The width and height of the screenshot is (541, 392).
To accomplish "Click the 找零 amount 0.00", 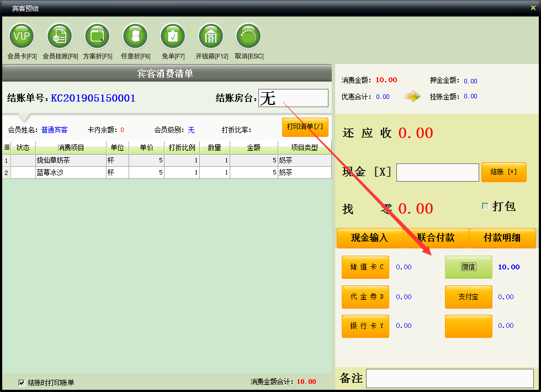I will [415, 209].
